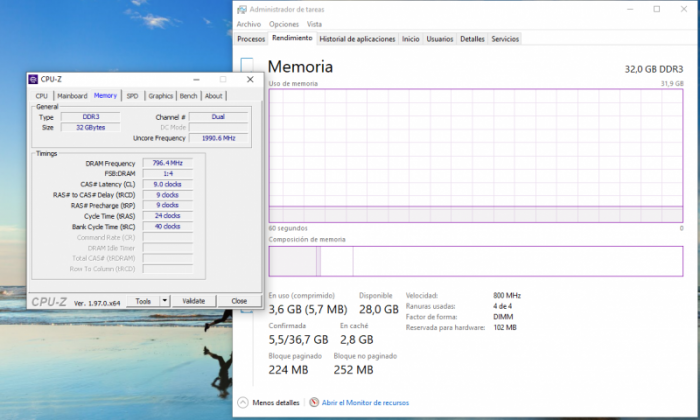Click the DRAM Frequency value 796.4 MHz
Viewport: 700px width, 420px height.
click(168, 163)
